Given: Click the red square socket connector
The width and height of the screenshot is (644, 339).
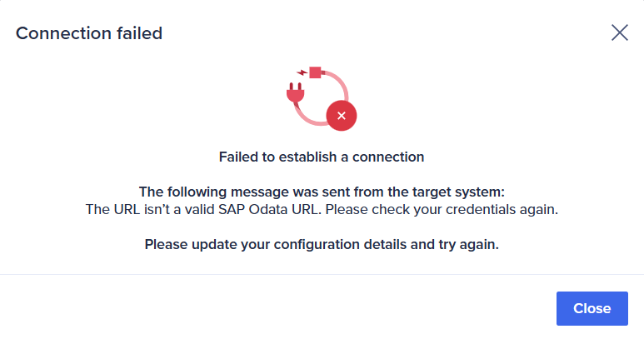Looking at the screenshot, I should (x=315, y=72).
